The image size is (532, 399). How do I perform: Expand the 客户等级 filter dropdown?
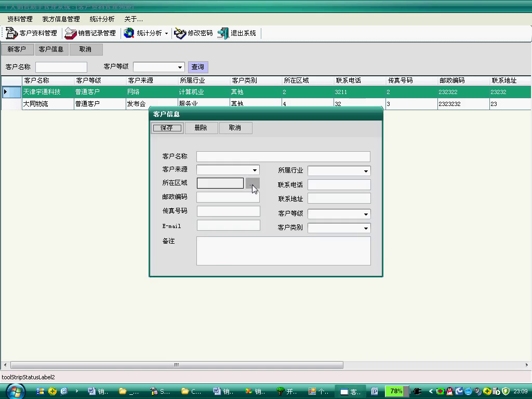point(180,67)
